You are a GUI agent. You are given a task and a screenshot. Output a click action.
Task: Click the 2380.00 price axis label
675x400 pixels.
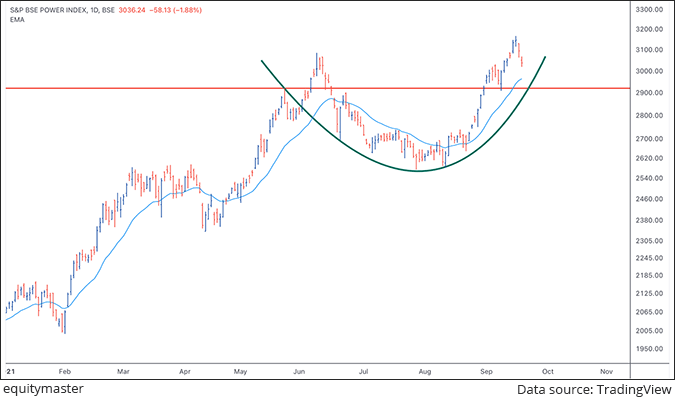click(649, 220)
